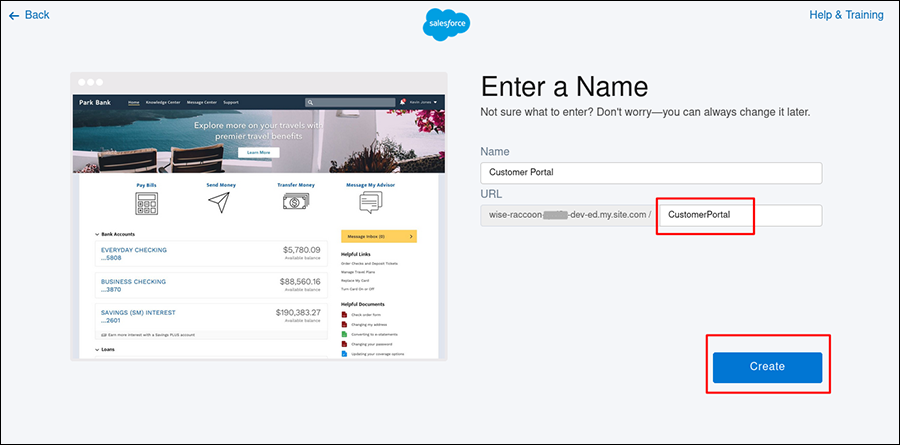Click the Message My Advisor chat icon
Image resolution: width=900 pixels, height=445 pixels.
(370, 202)
